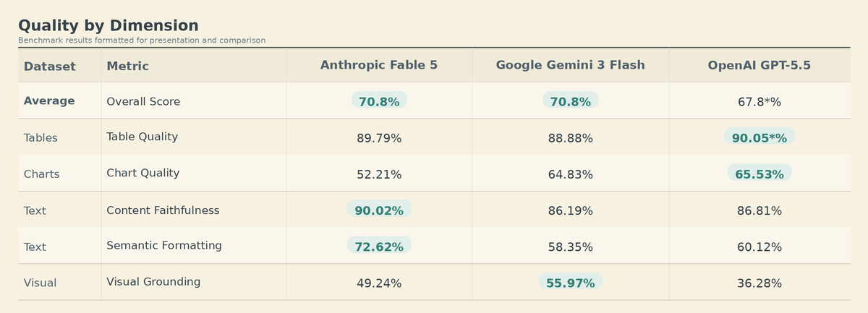Viewport: 868px width, 313px height.
Task: Select the highlighted 72.62% semantic formatting value
Action: 379,246
